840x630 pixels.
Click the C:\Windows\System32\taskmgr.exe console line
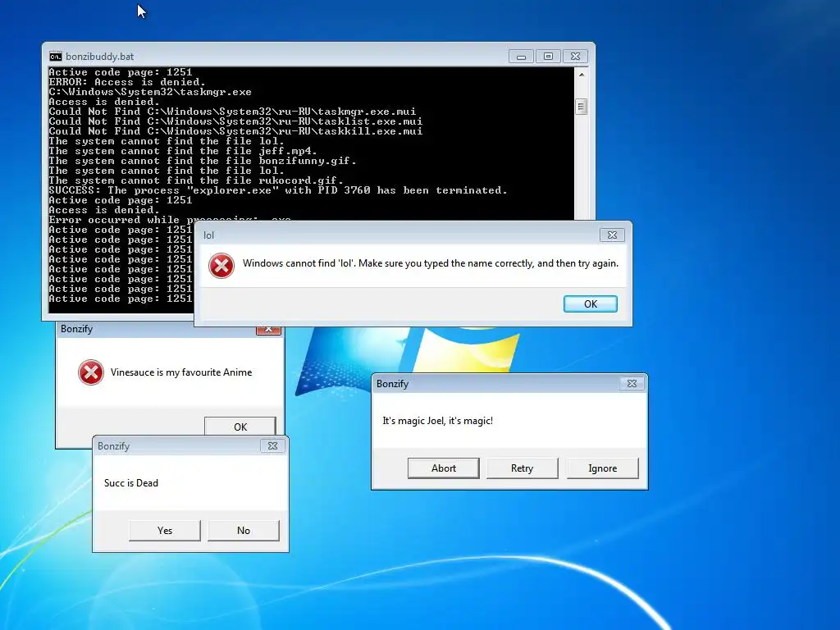click(x=150, y=92)
